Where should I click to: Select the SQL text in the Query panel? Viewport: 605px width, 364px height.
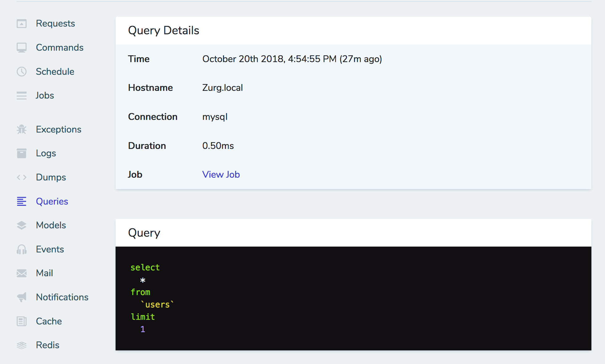[x=151, y=298]
